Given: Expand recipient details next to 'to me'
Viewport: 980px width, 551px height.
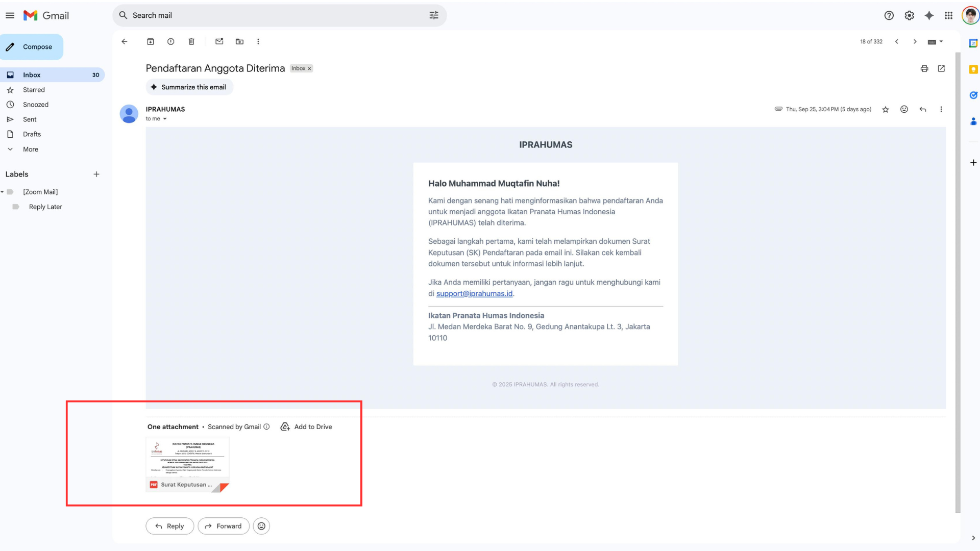Looking at the screenshot, I should click(165, 119).
